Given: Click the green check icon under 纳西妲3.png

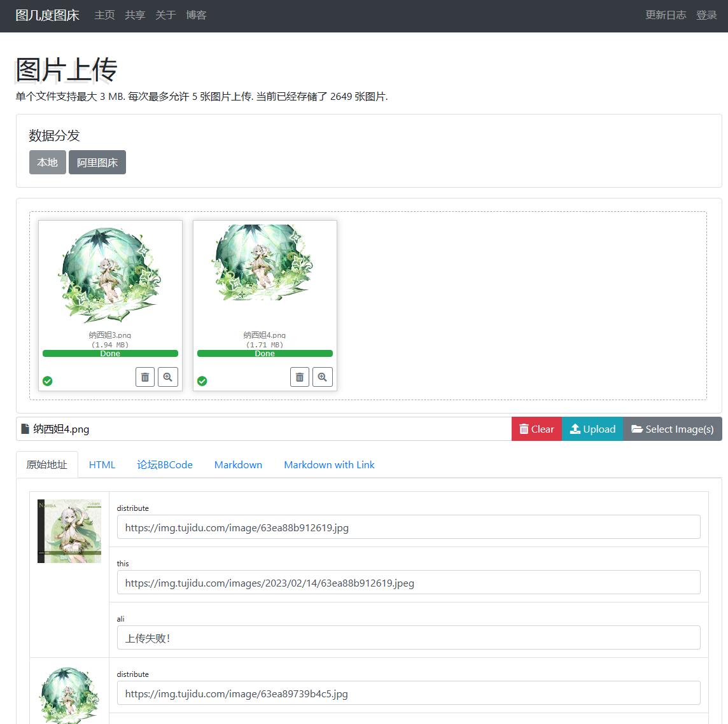Looking at the screenshot, I should pyautogui.click(x=47, y=381).
